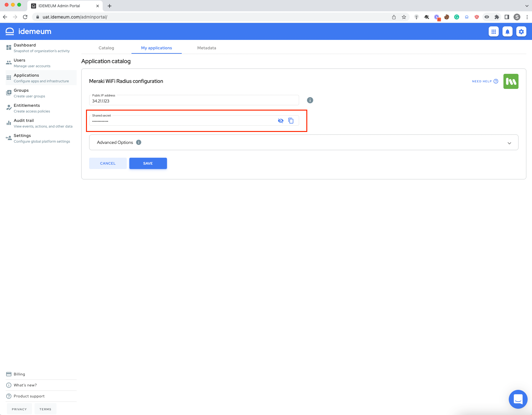This screenshot has height=415, width=532.
Task: Open the Metadata tab
Action: point(207,48)
